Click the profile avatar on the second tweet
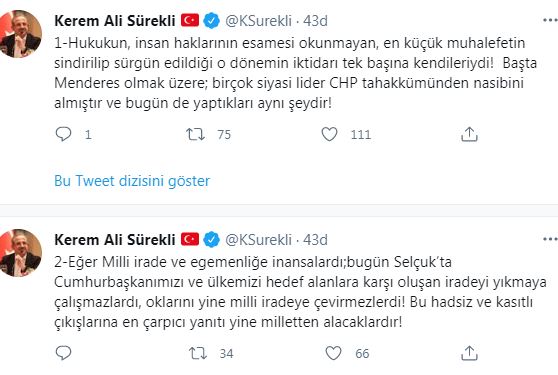This screenshot has width=558, height=375. pos(21,253)
